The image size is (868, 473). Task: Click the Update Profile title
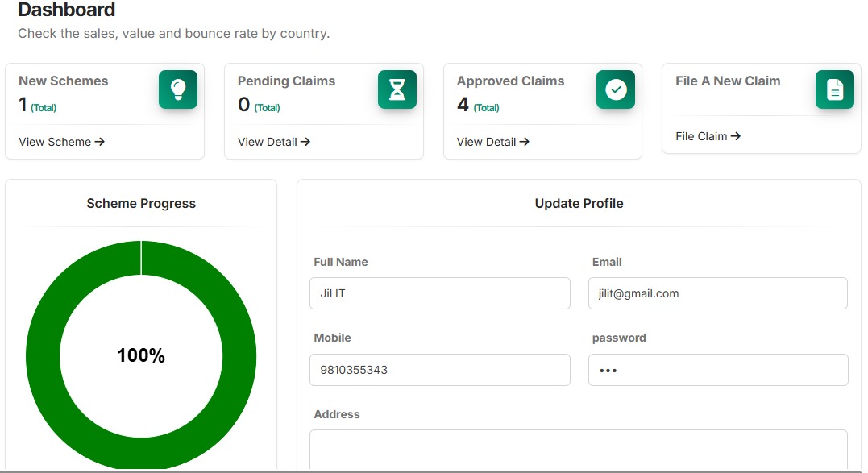(579, 204)
